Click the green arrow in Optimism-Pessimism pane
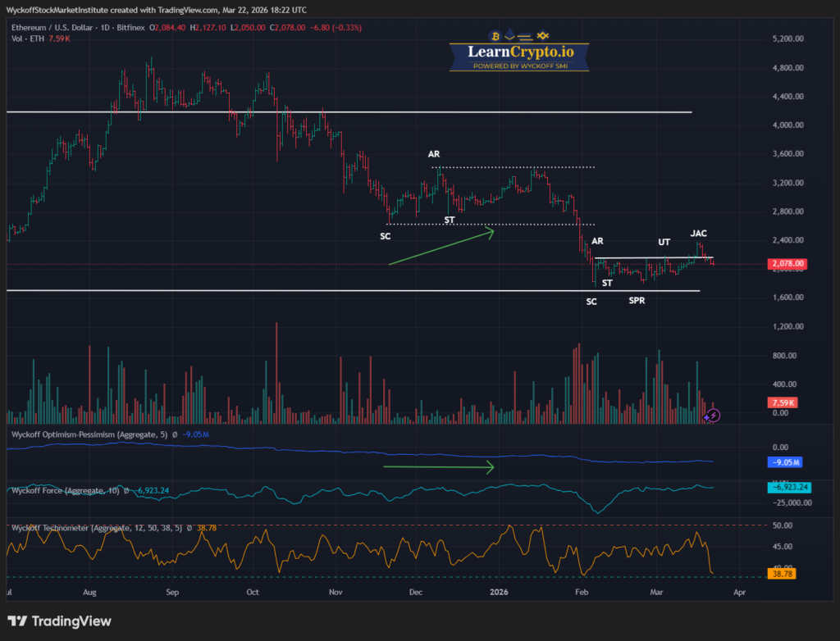Viewport: 840px width, 641px height. click(439, 467)
